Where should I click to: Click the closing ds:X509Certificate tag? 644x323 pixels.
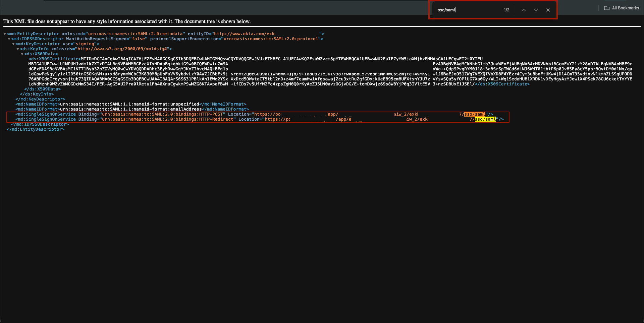click(x=502, y=84)
